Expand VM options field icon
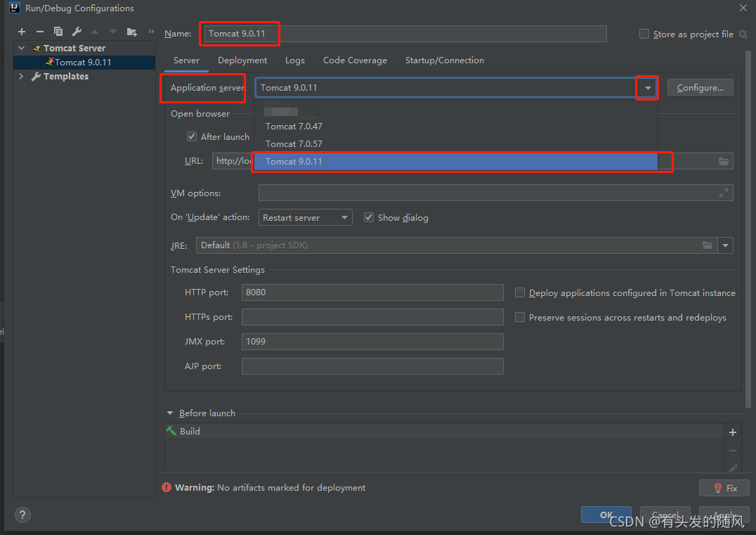Viewport: 756px width, 535px height. pyautogui.click(x=724, y=193)
